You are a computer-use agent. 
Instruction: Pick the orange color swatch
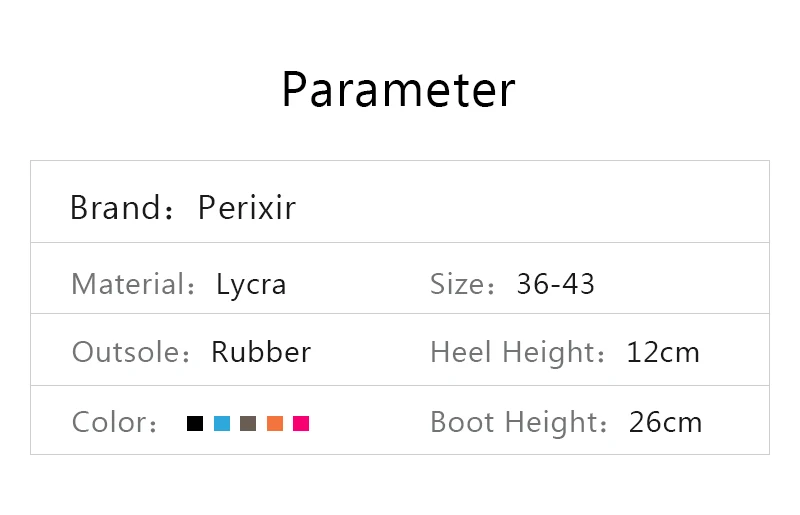(x=275, y=423)
